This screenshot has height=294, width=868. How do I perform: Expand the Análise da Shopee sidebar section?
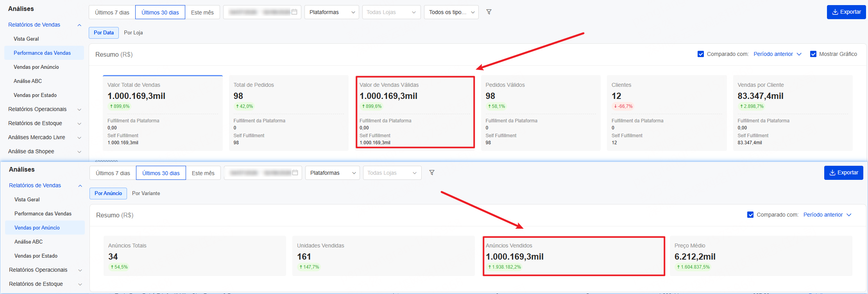(x=45, y=151)
